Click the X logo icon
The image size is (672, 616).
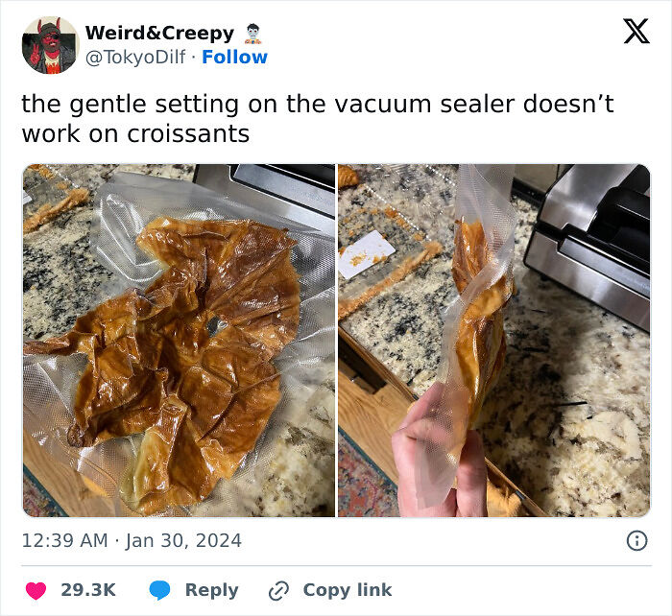(636, 31)
